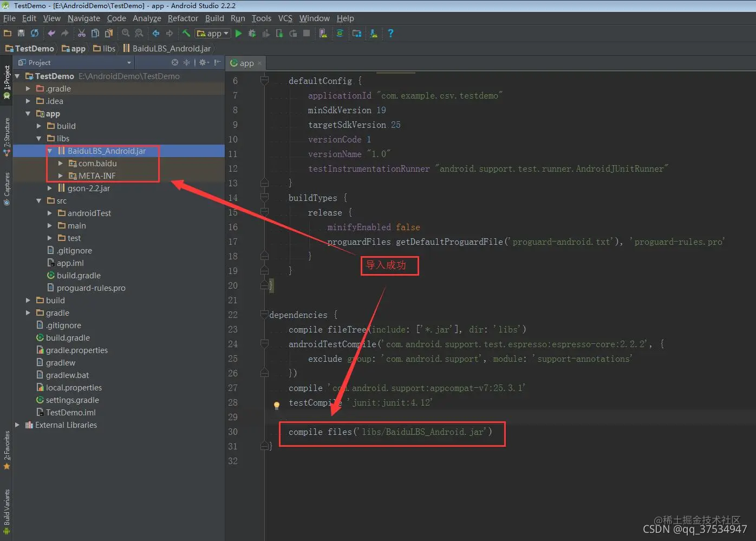Open the Build menu

tap(214, 18)
